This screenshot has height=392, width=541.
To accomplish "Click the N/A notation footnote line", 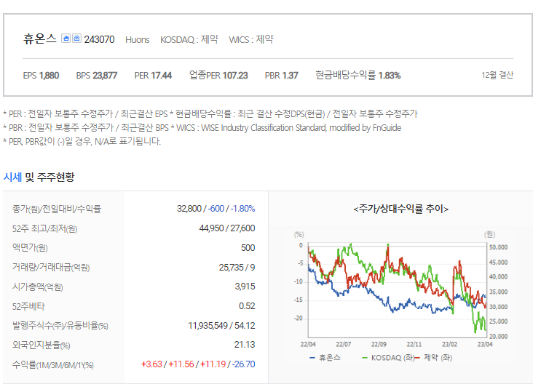I will point(82,141).
